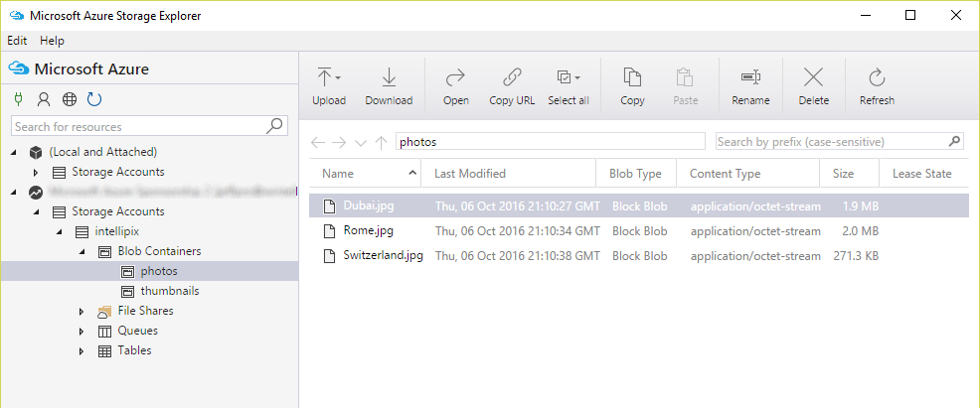
Task: Click Rome.jpg's 21:10:34 modified date
Action: pos(518,231)
